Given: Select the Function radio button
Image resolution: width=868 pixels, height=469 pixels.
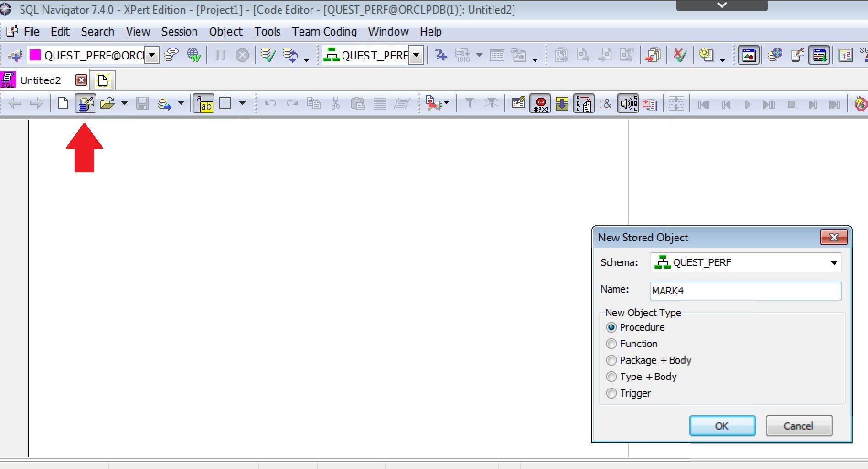Looking at the screenshot, I should coord(611,344).
